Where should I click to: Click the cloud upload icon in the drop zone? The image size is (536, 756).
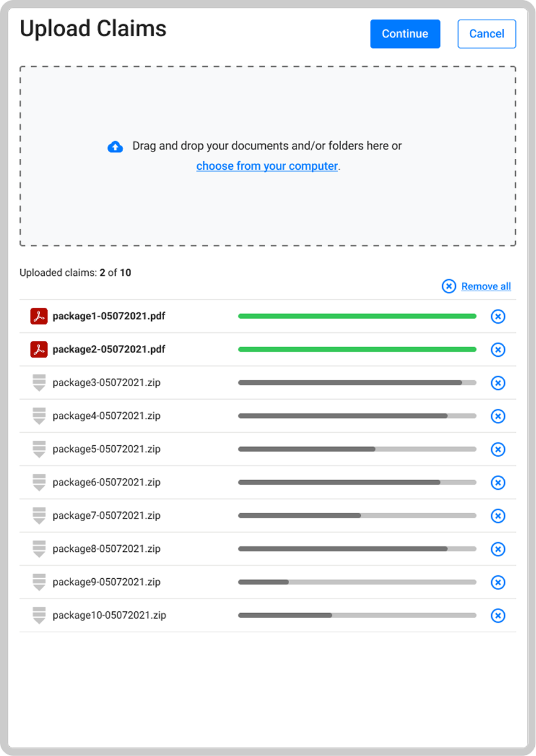click(115, 147)
